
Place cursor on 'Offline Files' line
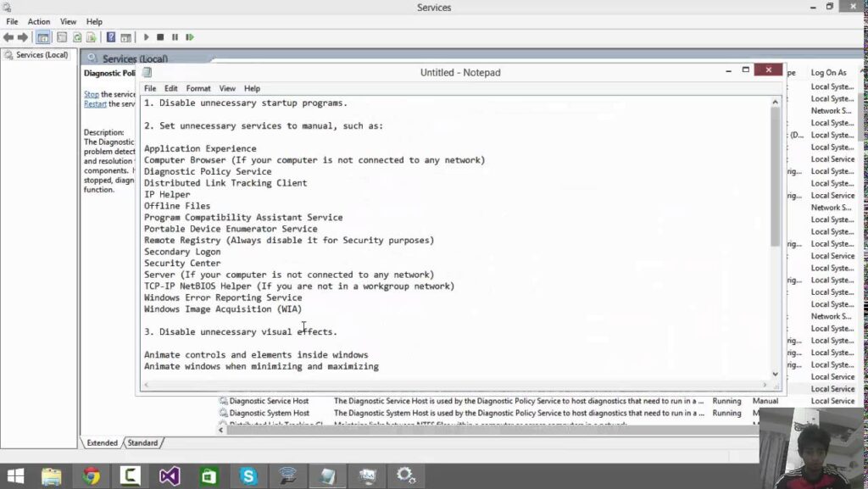click(x=177, y=206)
